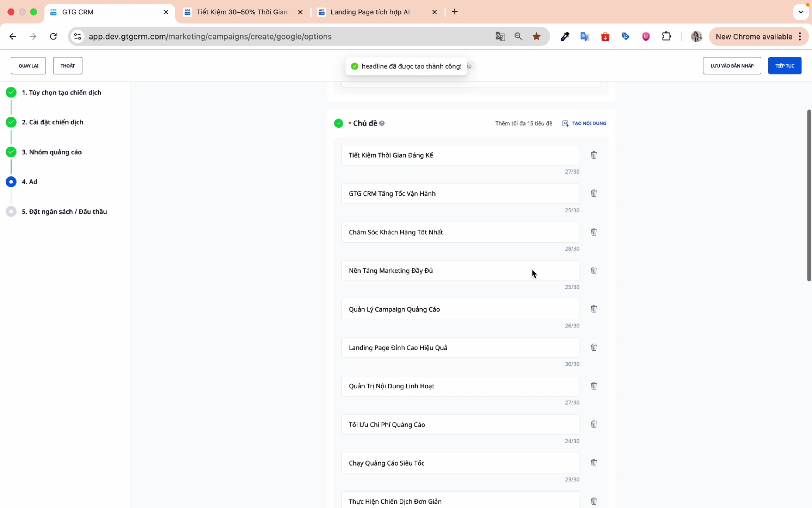
Task: Remove headline "Landing Page Đỉnh Cao Hiệu Quả"
Action: 593,347
